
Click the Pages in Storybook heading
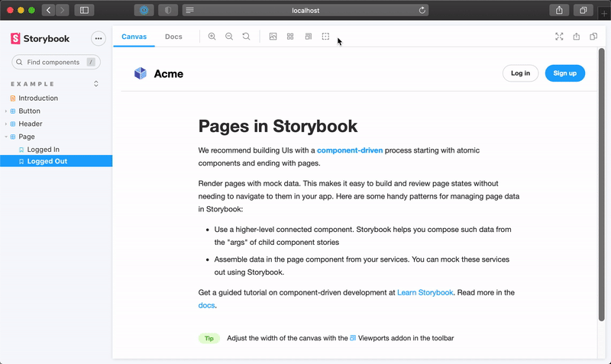[278, 126]
